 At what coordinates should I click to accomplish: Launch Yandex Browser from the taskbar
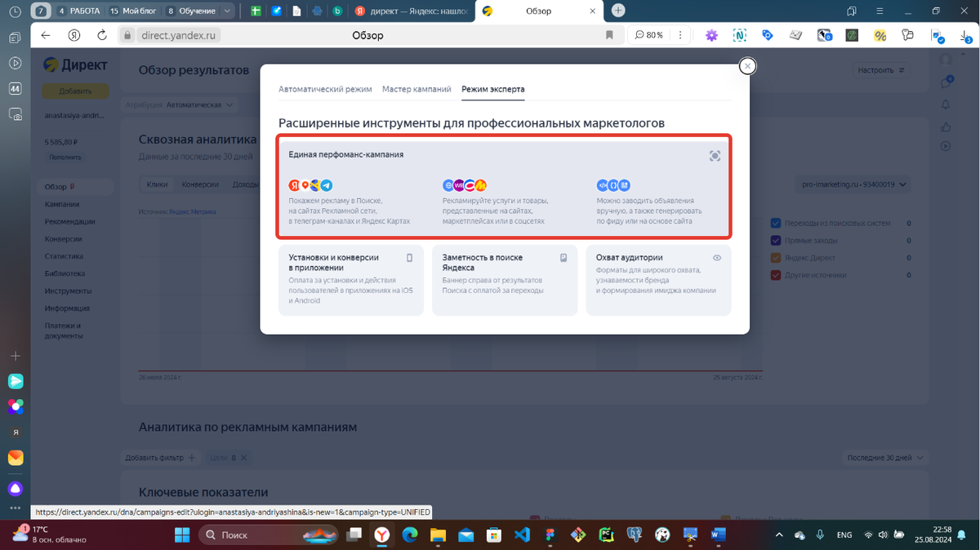coord(381,535)
